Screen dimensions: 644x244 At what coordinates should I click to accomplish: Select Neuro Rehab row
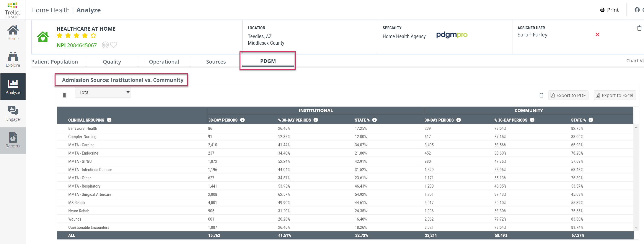pos(345,211)
